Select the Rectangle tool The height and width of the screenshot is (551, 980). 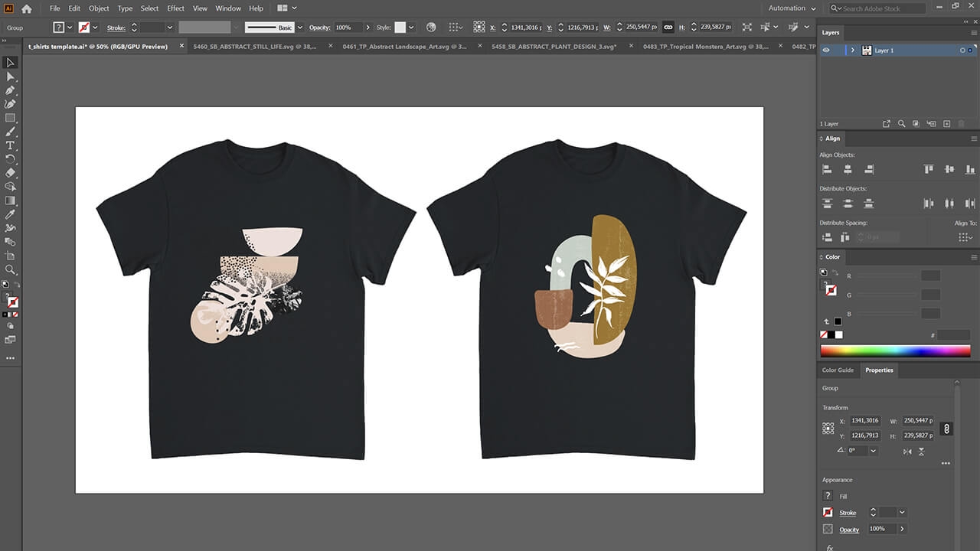point(10,118)
